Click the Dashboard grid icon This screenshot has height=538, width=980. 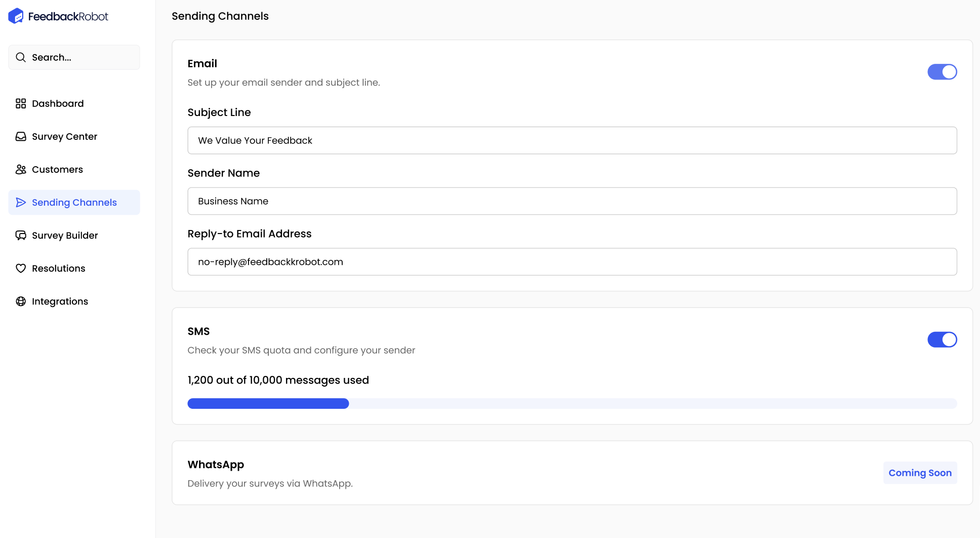click(21, 103)
